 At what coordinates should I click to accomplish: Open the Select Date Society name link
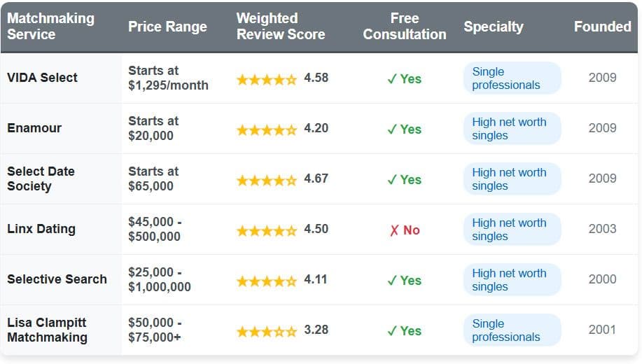[41, 178]
